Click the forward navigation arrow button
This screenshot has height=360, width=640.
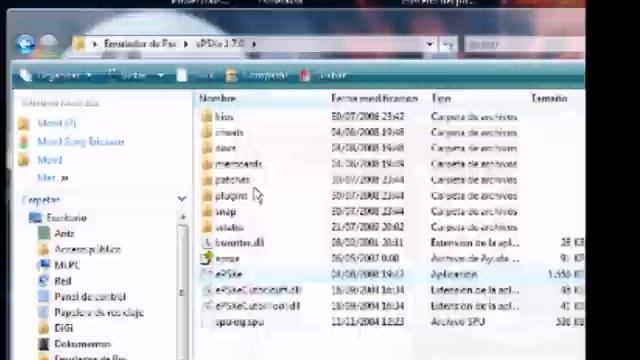pos(49,44)
